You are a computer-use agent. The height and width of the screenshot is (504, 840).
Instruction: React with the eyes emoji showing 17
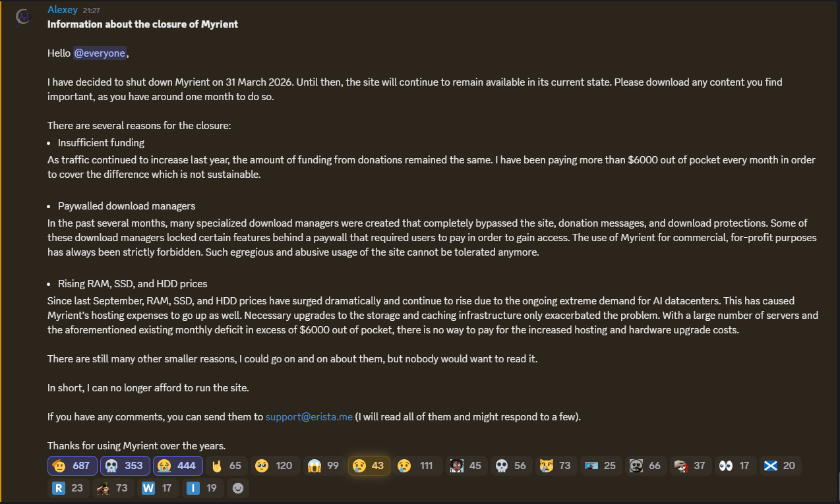[x=736, y=465]
